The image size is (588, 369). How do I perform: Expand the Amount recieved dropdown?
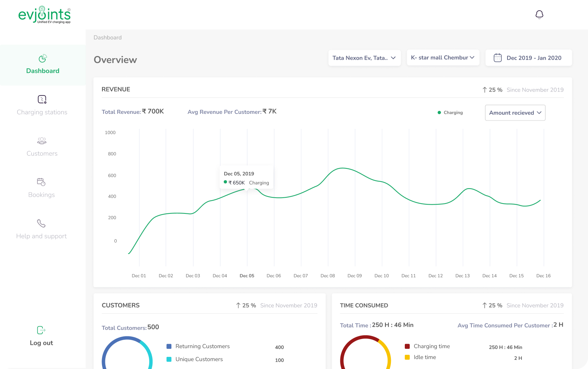coord(515,113)
